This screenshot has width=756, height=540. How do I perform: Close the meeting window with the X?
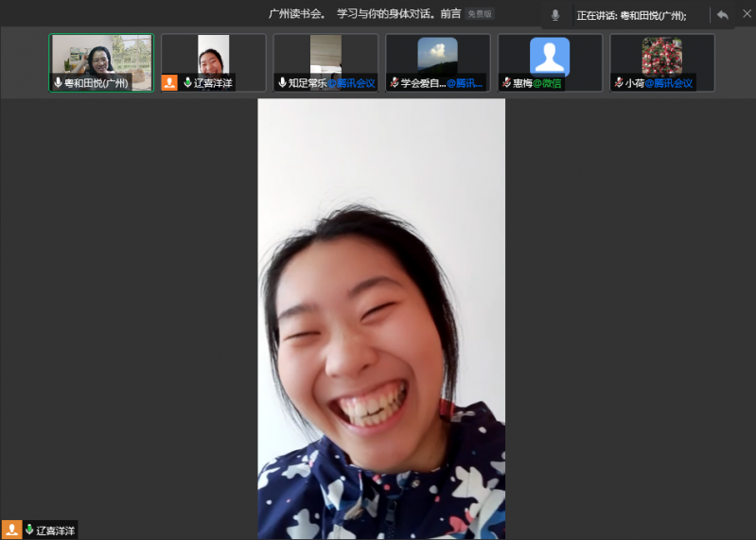746,15
